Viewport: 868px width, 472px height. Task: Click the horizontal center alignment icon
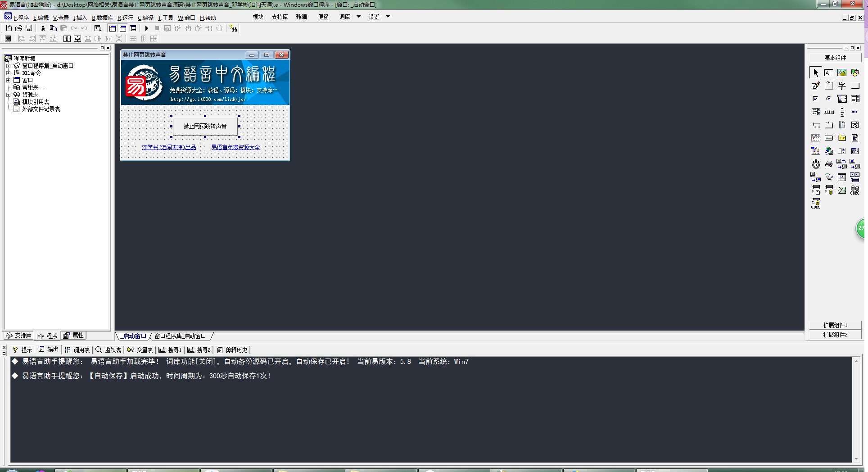[x=67, y=39]
